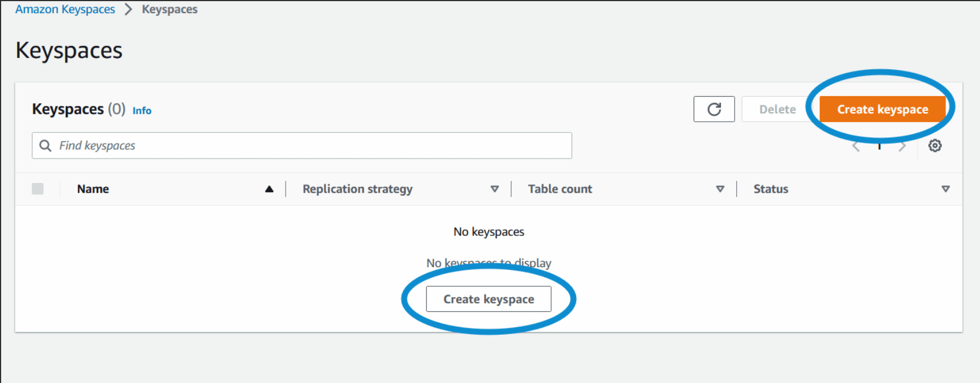Click the white Create keyspace button in empty table
The height and width of the screenshot is (383, 980).
coord(489,299)
